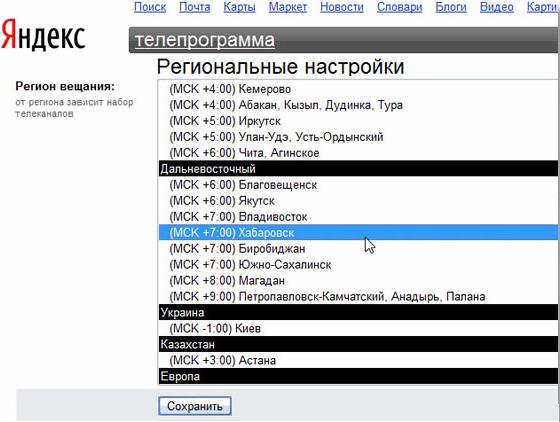Select the (МСК +7:00) Биробиджан option
This screenshot has width=560, height=422.
[x=358, y=248]
